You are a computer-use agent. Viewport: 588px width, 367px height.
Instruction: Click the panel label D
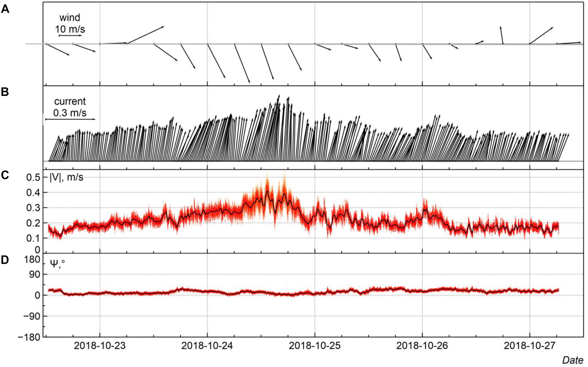pyautogui.click(x=5, y=260)
